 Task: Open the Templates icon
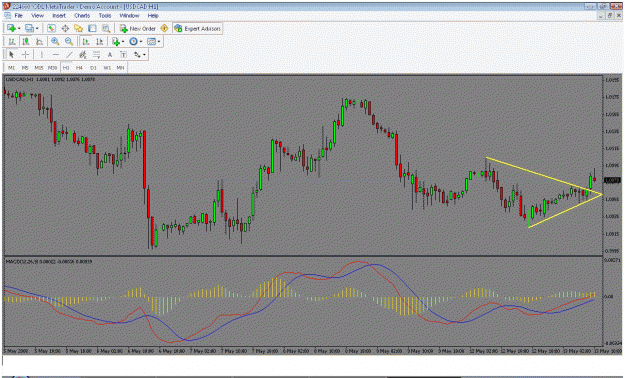click(x=151, y=41)
